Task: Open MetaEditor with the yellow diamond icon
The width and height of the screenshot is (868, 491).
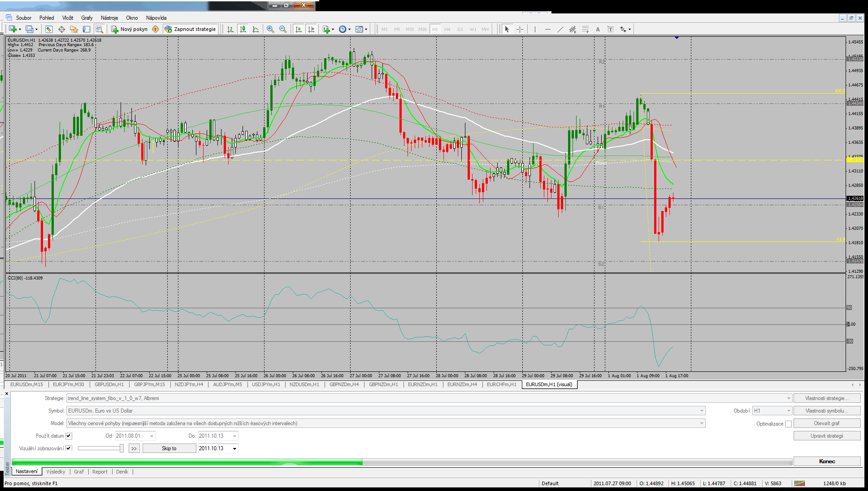Action: pyautogui.click(x=156, y=29)
